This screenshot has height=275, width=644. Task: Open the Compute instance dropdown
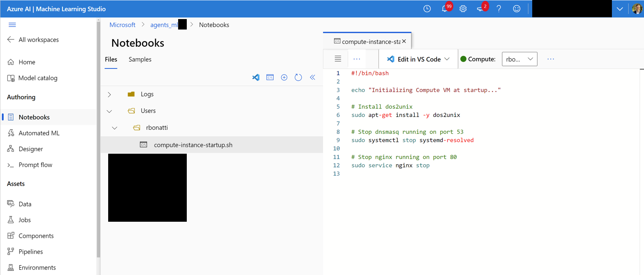click(520, 59)
